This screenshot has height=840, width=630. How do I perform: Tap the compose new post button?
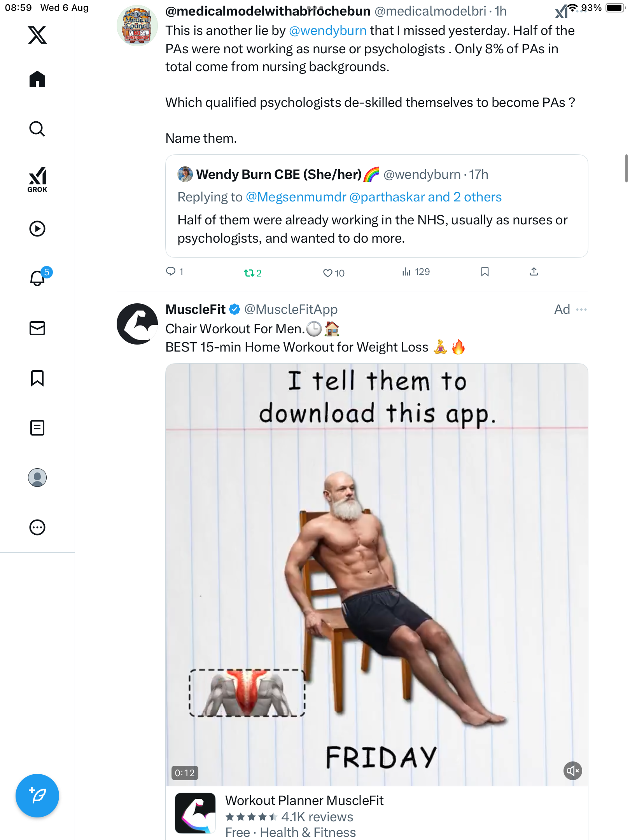[x=37, y=796]
